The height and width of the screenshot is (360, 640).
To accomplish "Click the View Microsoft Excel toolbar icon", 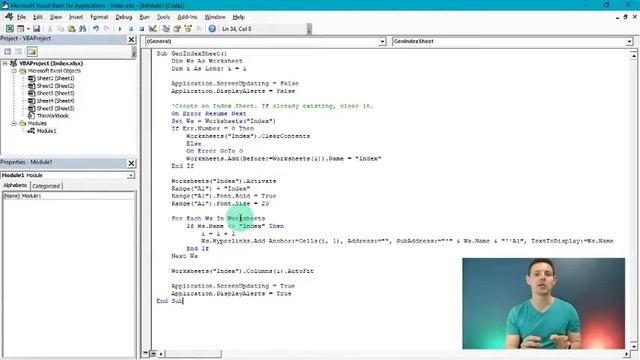I will point(9,29).
